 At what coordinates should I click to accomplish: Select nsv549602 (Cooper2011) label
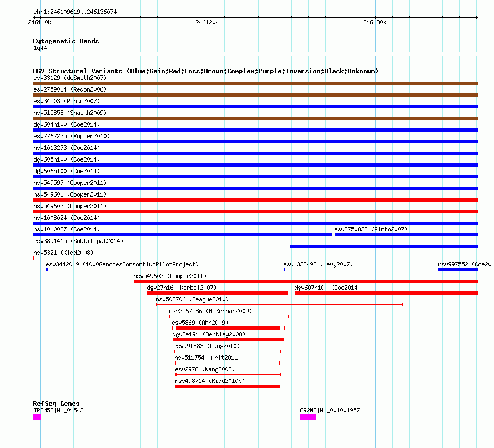70,206
